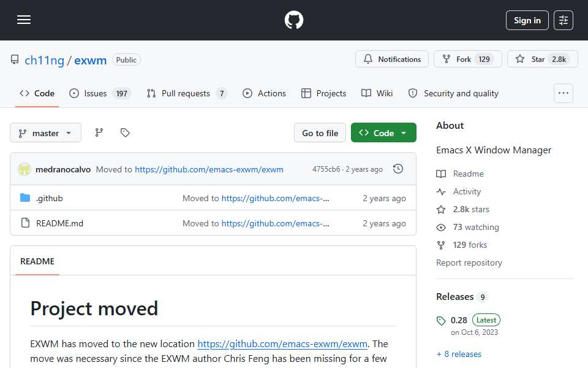This screenshot has width=588, height=368.
Task: Click the eye icon beside 73 watching
Action: (441, 228)
